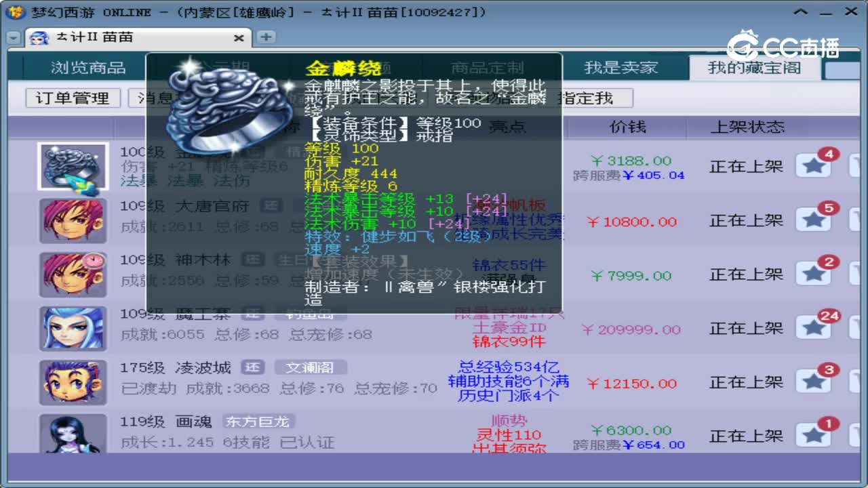Click the 订单管理 button
868x488 pixels.
click(73, 98)
